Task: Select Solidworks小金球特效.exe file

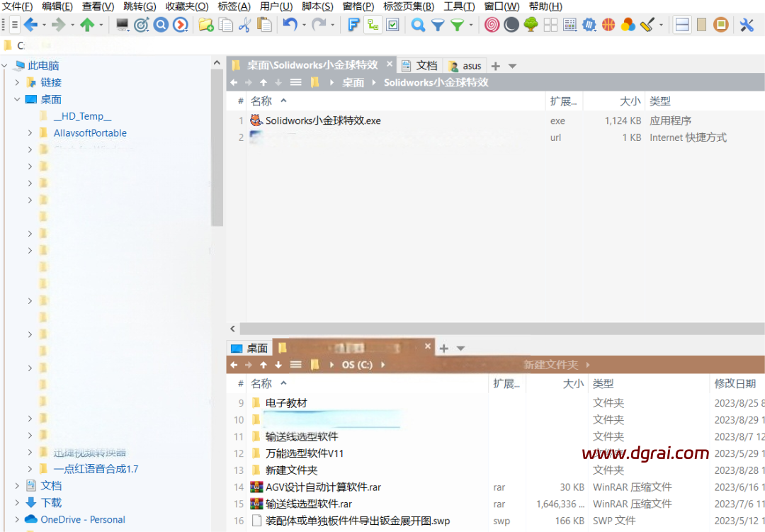Action: [x=323, y=120]
